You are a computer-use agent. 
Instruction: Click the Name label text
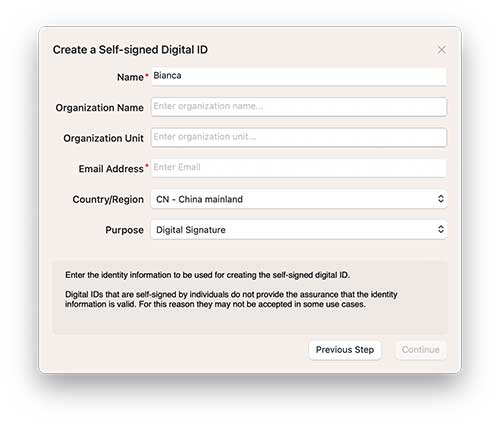click(x=130, y=77)
